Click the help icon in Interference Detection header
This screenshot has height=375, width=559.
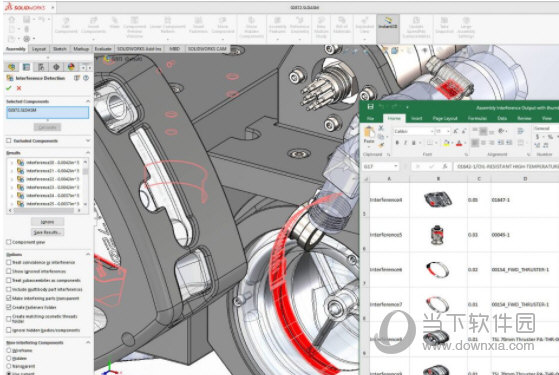(86, 78)
